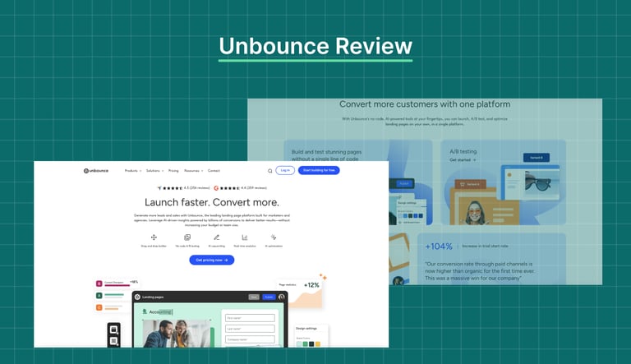Expand the Products dropdown menu
Screen dimensions: 631x364
tap(133, 171)
